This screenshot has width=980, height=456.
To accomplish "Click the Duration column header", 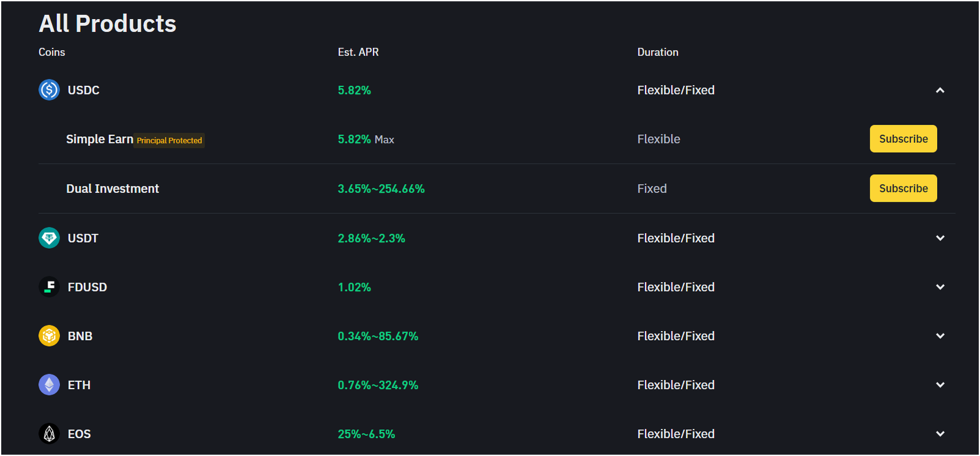I will [658, 52].
